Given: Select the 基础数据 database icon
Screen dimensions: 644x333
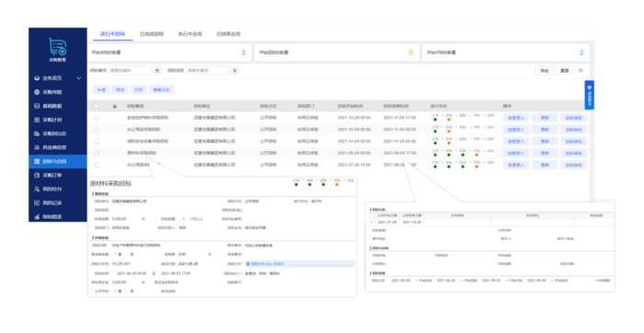Looking at the screenshot, I should point(37,106).
